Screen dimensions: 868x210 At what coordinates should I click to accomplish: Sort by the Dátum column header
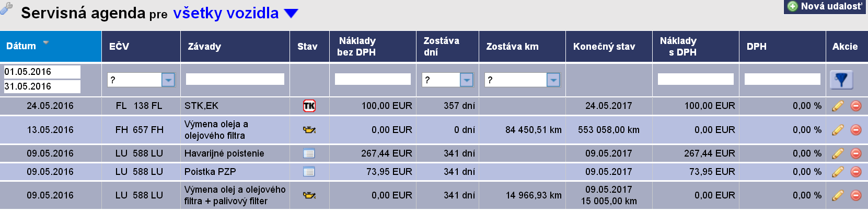click(x=21, y=46)
